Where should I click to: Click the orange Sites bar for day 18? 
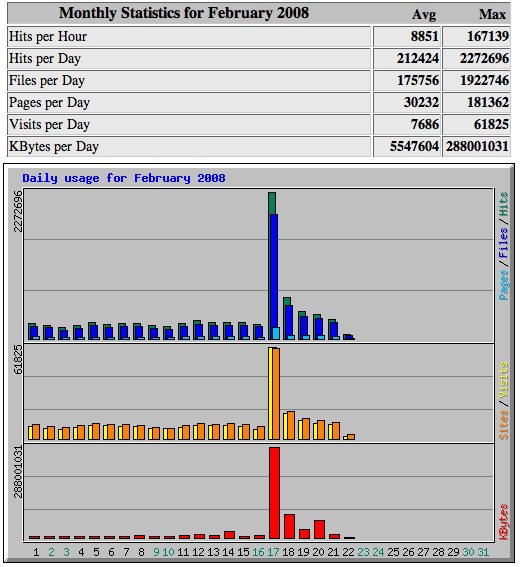(291, 425)
